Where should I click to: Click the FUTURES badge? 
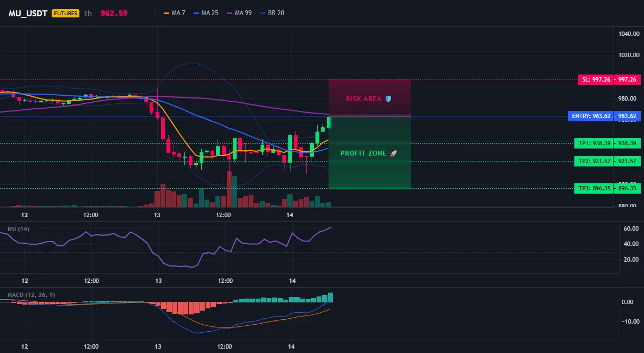65,13
